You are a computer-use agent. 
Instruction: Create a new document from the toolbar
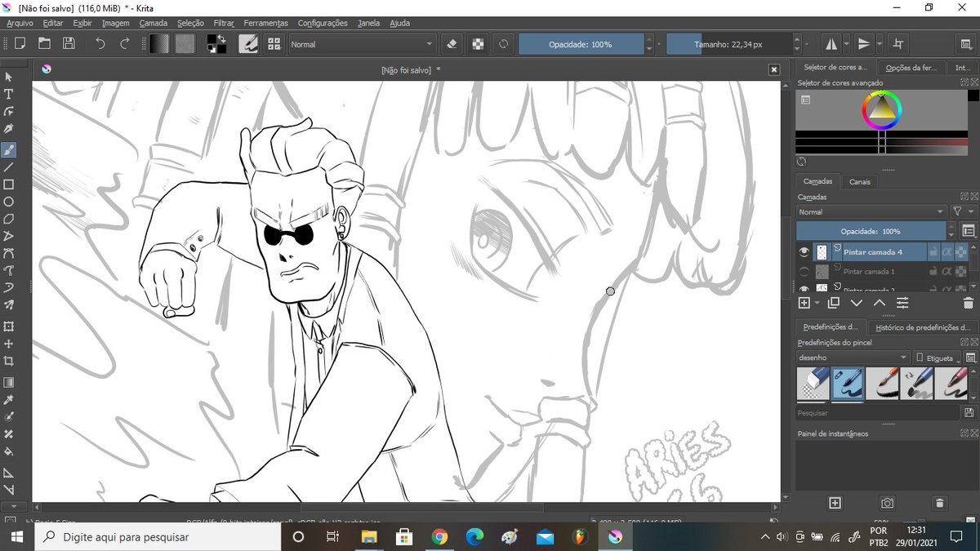pyautogui.click(x=20, y=43)
